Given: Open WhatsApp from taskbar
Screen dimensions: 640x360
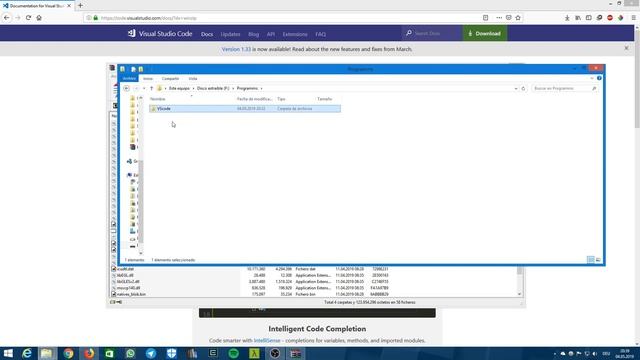Looking at the screenshot, I should coord(130,353).
